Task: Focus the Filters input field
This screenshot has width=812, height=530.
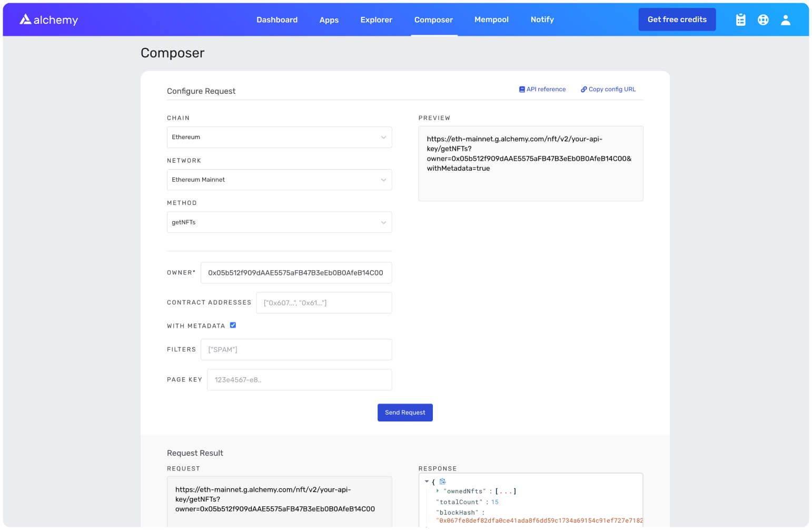Action: tap(296, 350)
